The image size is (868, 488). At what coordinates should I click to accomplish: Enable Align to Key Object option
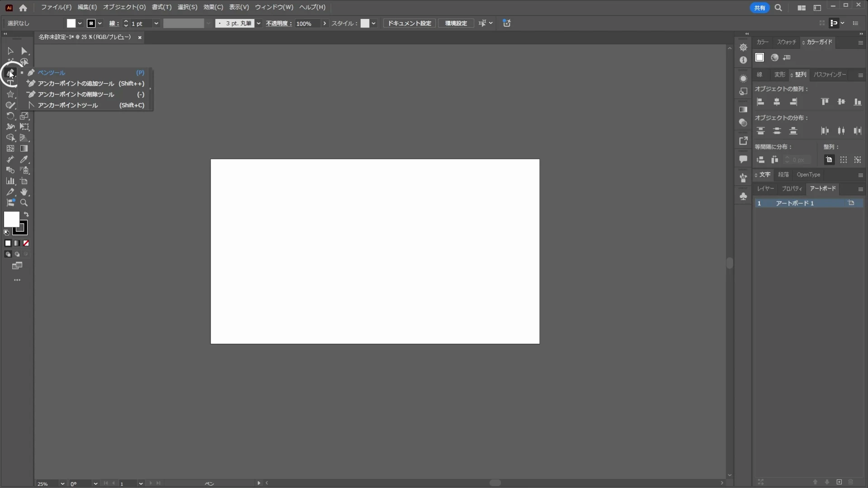(x=858, y=160)
